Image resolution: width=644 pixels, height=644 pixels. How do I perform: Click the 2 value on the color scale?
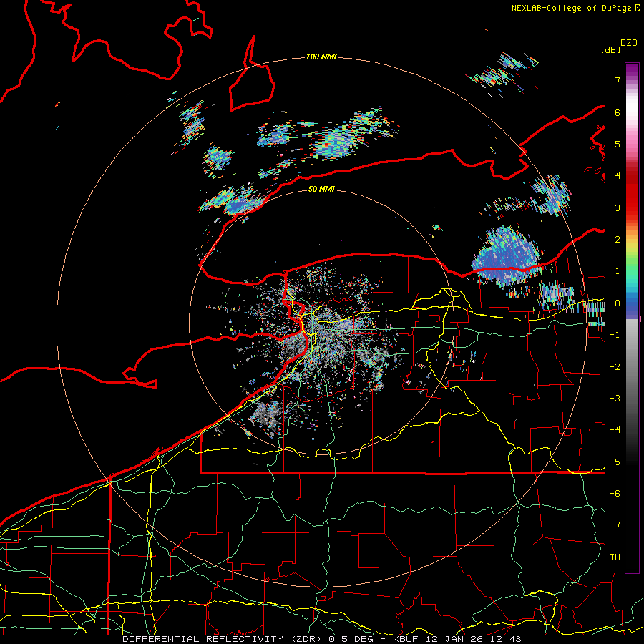[x=618, y=240]
